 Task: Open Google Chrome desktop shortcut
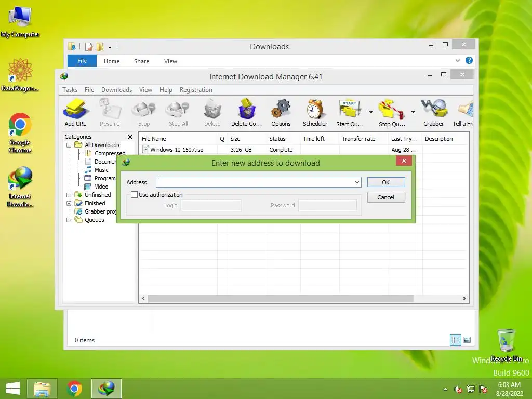point(20,133)
